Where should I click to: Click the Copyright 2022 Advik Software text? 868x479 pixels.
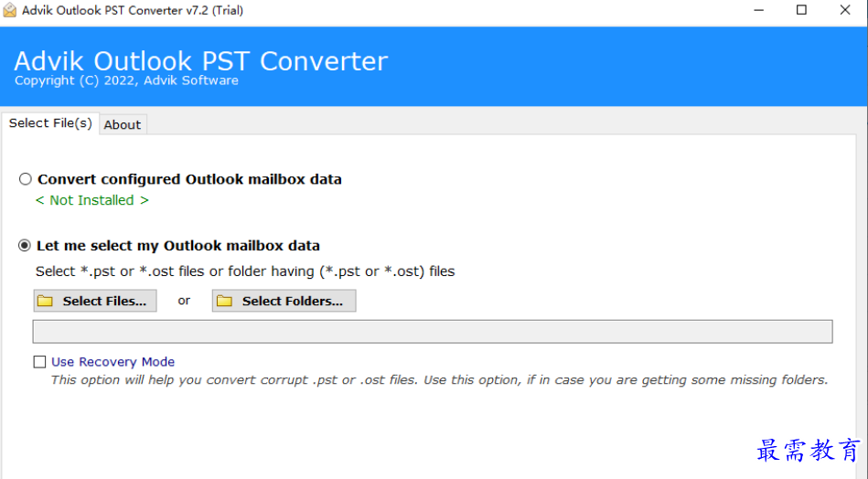[x=126, y=80]
